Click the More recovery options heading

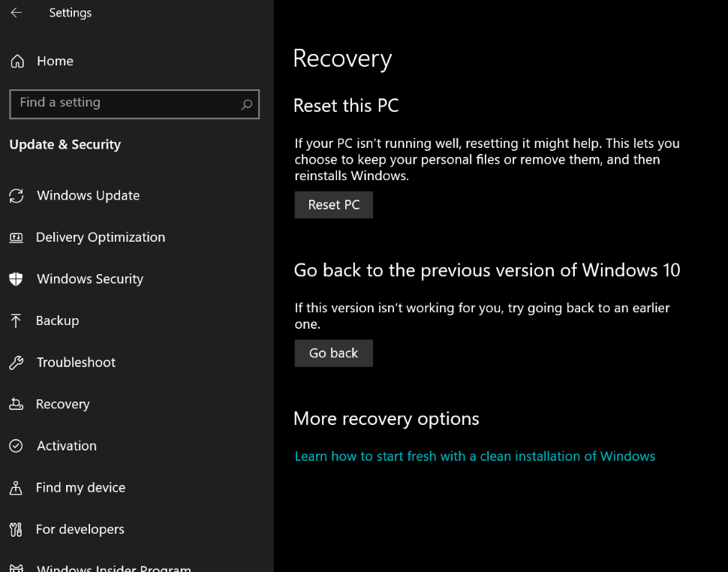387,419
